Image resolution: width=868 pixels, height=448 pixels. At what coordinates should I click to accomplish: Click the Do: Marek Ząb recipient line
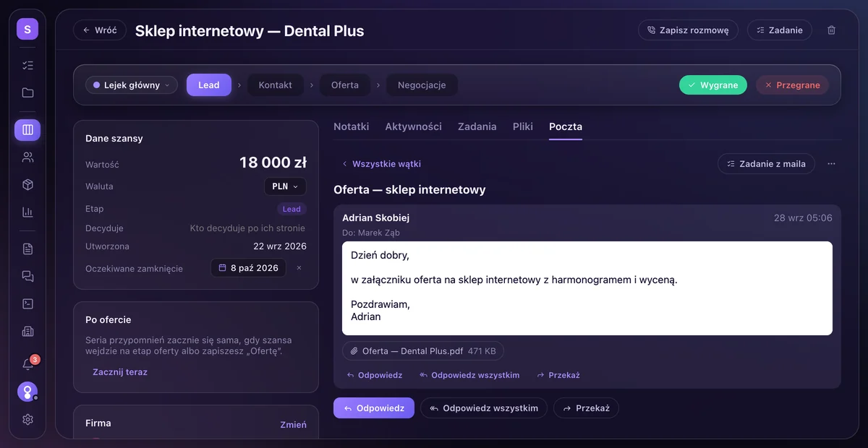coord(371,233)
